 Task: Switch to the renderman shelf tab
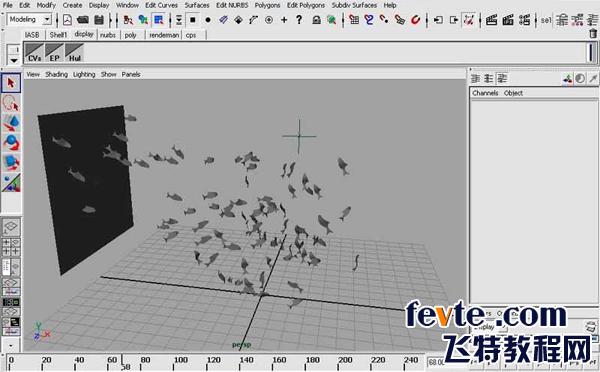[x=164, y=35]
